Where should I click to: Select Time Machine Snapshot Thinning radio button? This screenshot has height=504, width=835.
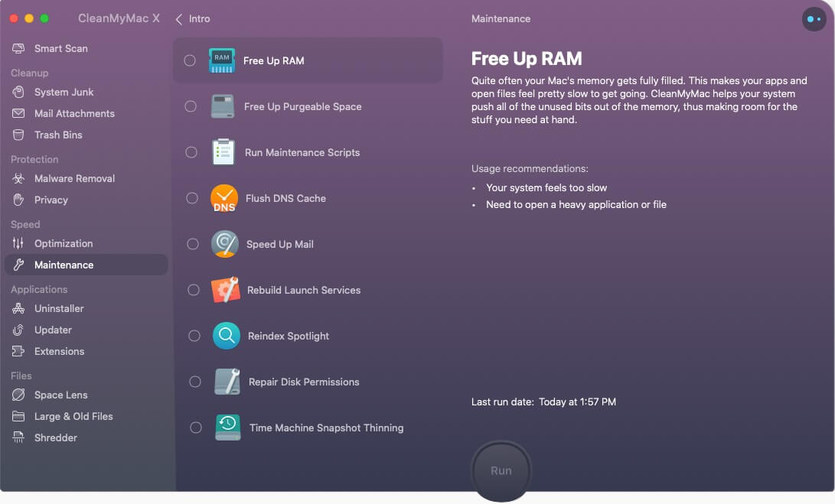click(x=196, y=428)
